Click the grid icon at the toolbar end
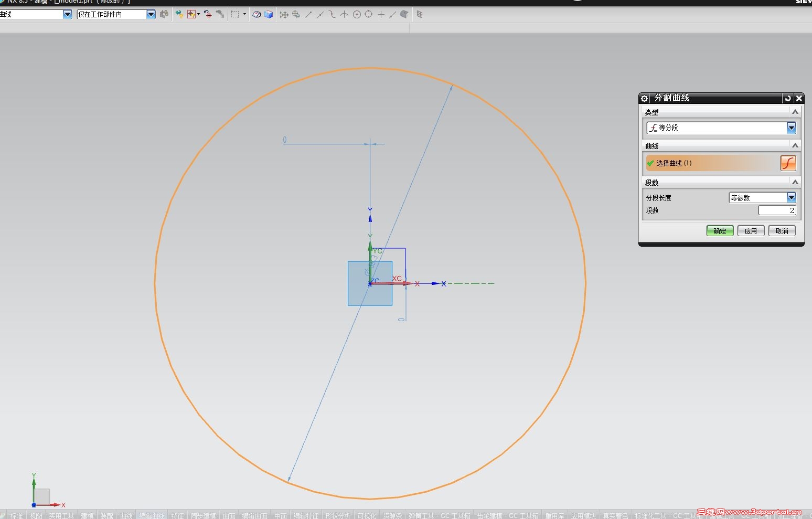This screenshot has height=519, width=812. (x=420, y=15)
